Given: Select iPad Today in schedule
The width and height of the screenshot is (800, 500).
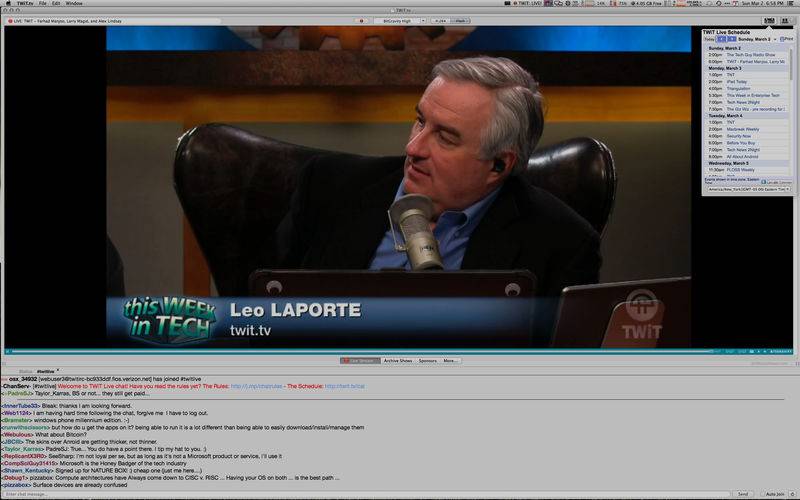Looking at the screenshot, I should [x=737, y=82].
